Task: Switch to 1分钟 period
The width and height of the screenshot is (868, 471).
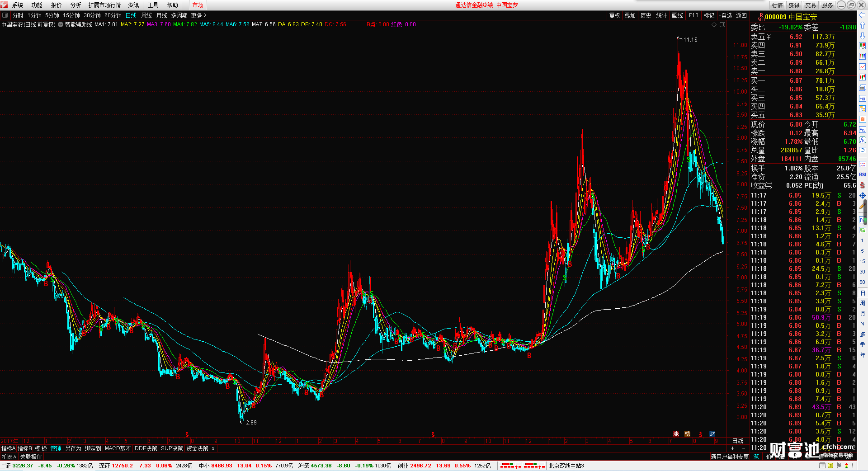Action: pyautogui.click(x=35, y=15)
